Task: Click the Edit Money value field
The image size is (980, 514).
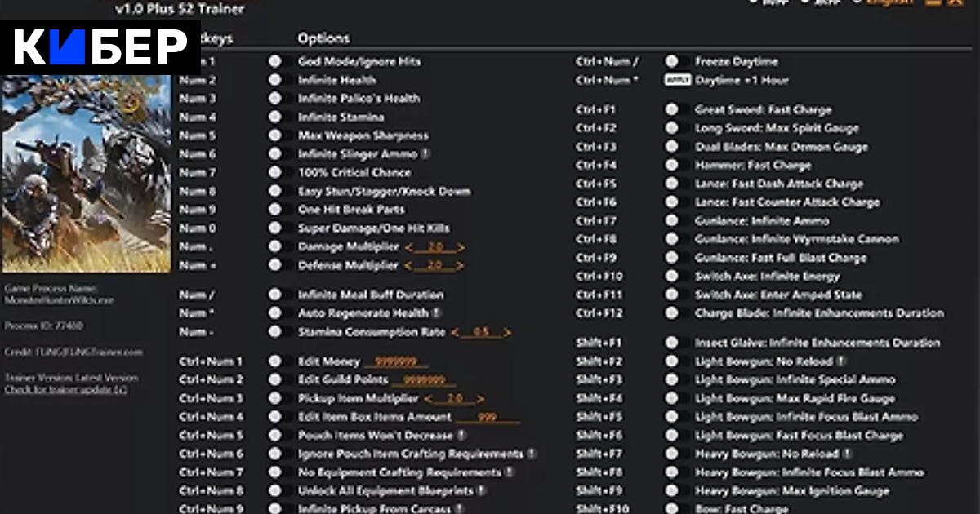Action: click(396, 361)
